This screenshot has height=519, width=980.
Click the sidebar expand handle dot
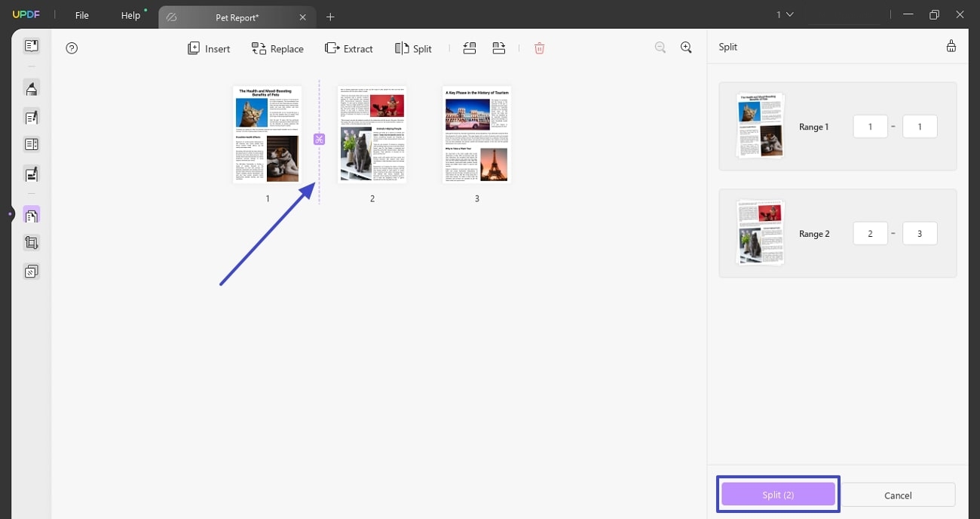(x=11, y=214)
